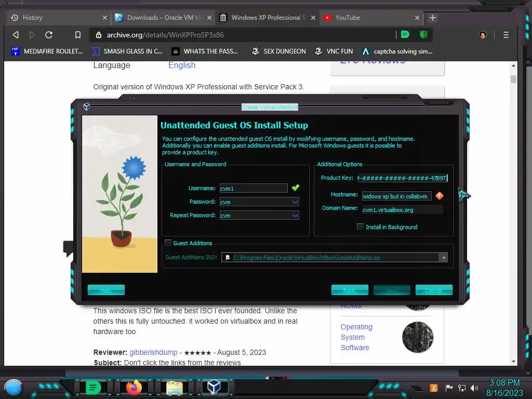532x399 pixels.
Task: Open the browser profile avatar
Action: coord(483,35)
